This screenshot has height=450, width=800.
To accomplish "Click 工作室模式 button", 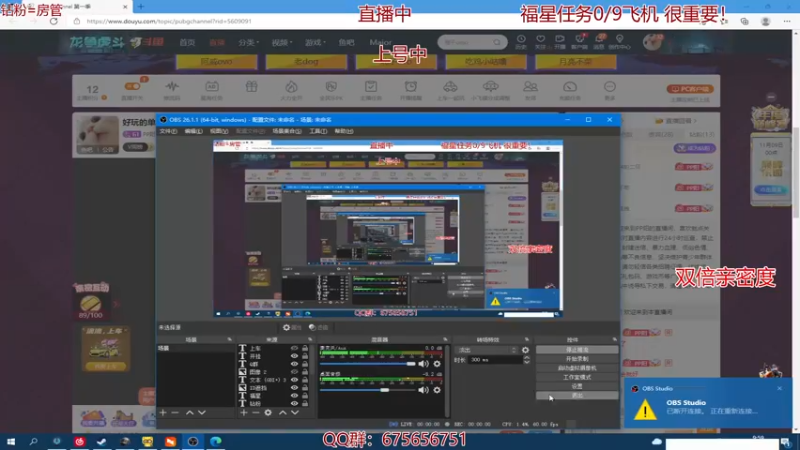I will pyautogui.click(x=577, y=378).
